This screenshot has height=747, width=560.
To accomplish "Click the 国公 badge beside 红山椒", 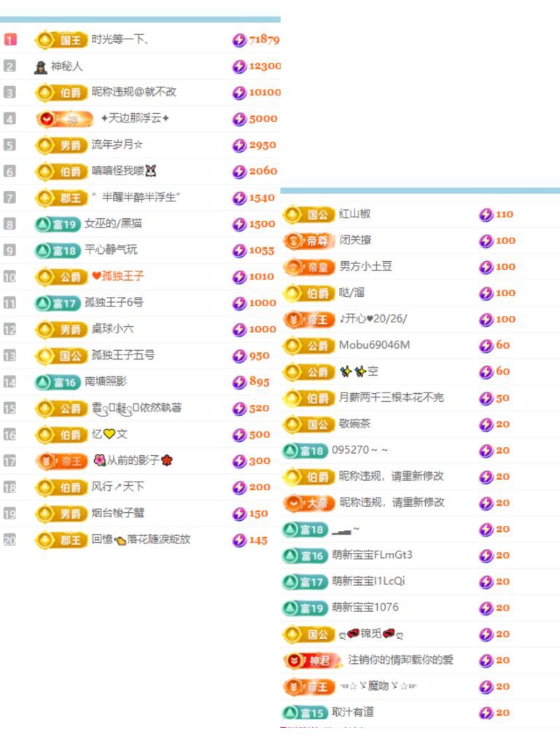I will tap(309, 215).
